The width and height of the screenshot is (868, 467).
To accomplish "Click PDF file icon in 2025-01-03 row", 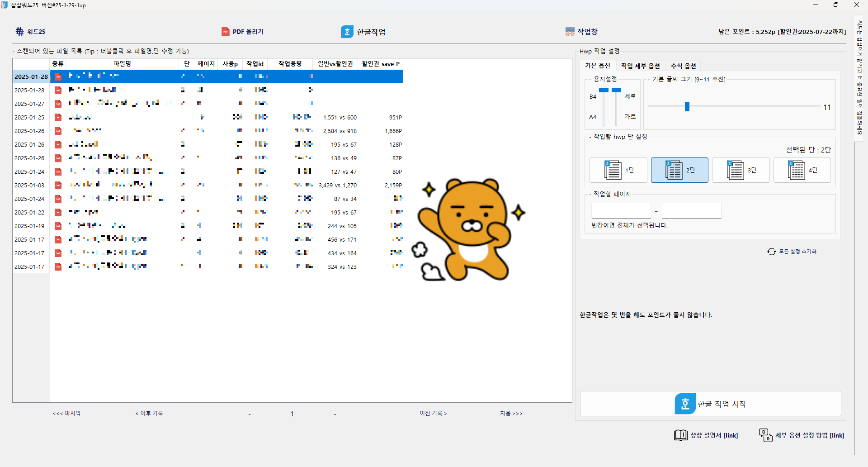I will tap(58, 185).
